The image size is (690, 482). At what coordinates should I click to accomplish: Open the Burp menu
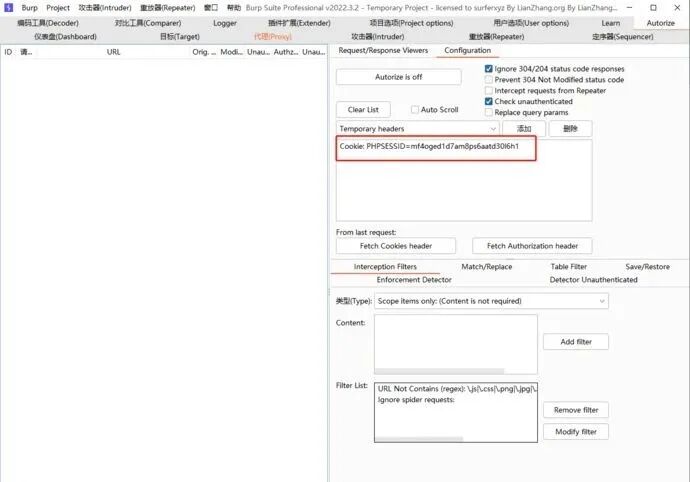(29, 8)
